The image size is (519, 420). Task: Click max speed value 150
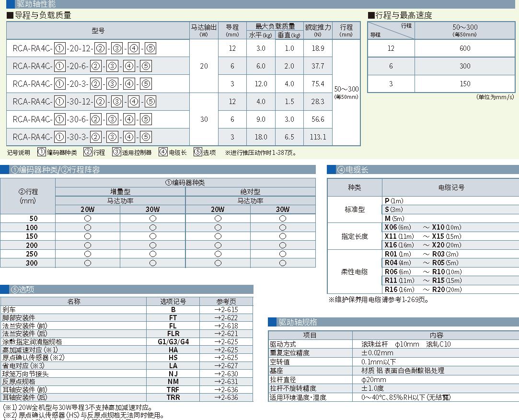[465, 84]
